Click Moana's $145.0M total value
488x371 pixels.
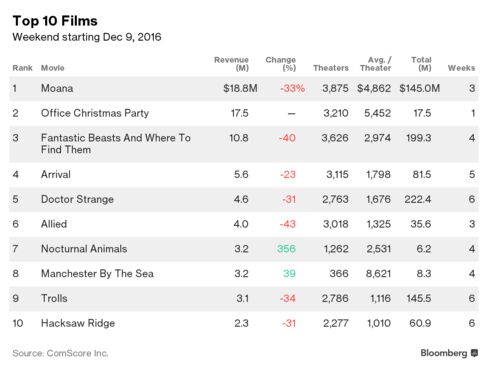[420, 88]
